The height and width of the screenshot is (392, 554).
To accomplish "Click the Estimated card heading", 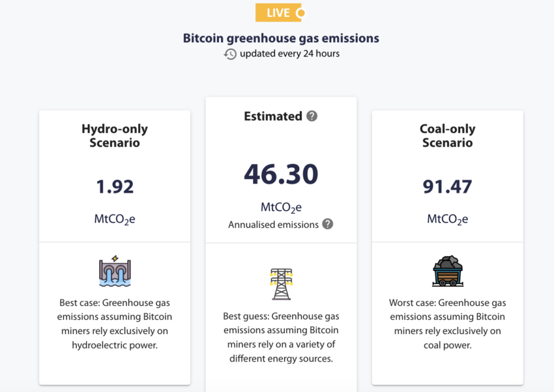I will 272,116.
